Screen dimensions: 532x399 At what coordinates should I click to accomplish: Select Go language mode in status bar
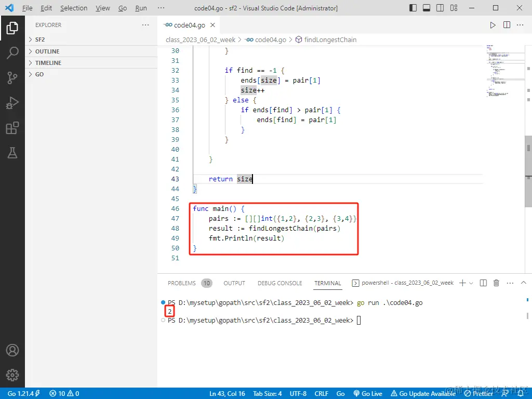[340, 394]
